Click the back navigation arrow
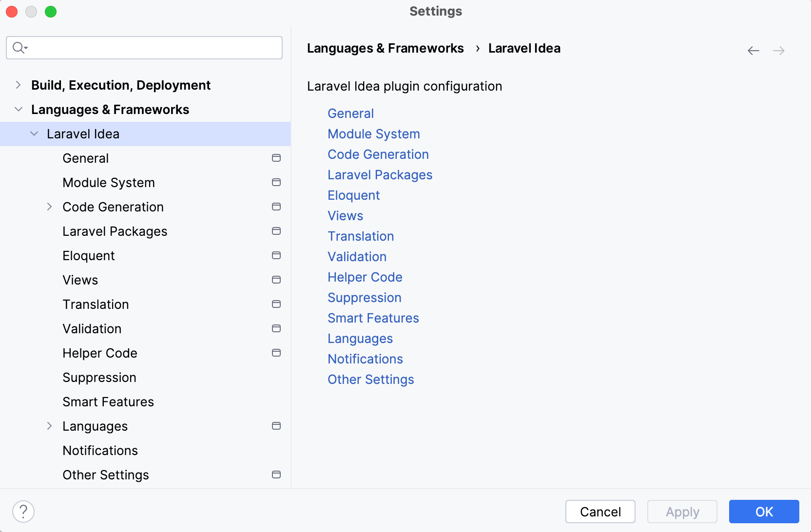Screen dimensions: 811x532 tap(753, 50)
